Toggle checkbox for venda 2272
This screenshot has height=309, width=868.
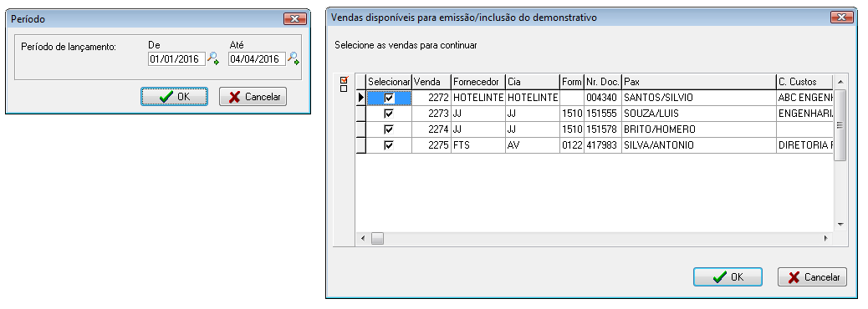[389, 98]
